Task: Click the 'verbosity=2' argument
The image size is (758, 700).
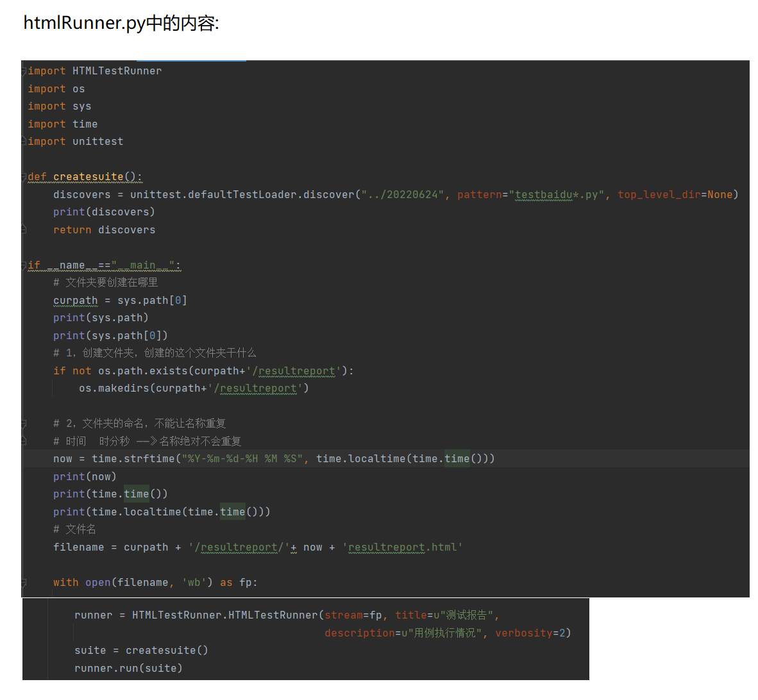Action: click(x=530, y=633)
